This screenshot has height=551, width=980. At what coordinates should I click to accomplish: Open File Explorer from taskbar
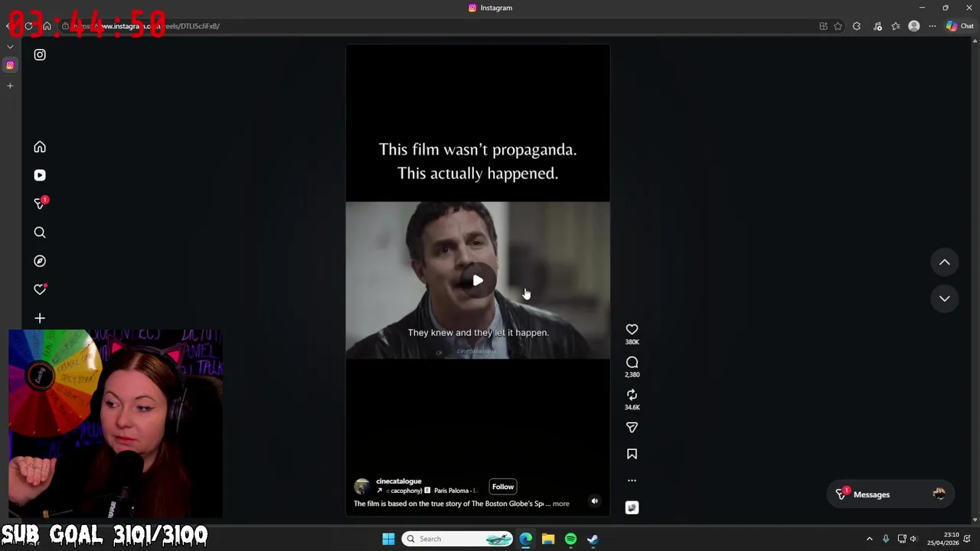(548, 539)
